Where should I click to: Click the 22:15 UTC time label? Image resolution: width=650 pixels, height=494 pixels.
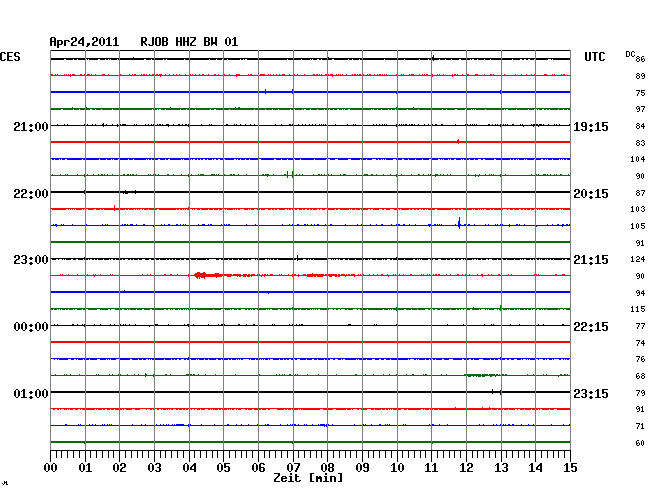[x=591, y=327]
